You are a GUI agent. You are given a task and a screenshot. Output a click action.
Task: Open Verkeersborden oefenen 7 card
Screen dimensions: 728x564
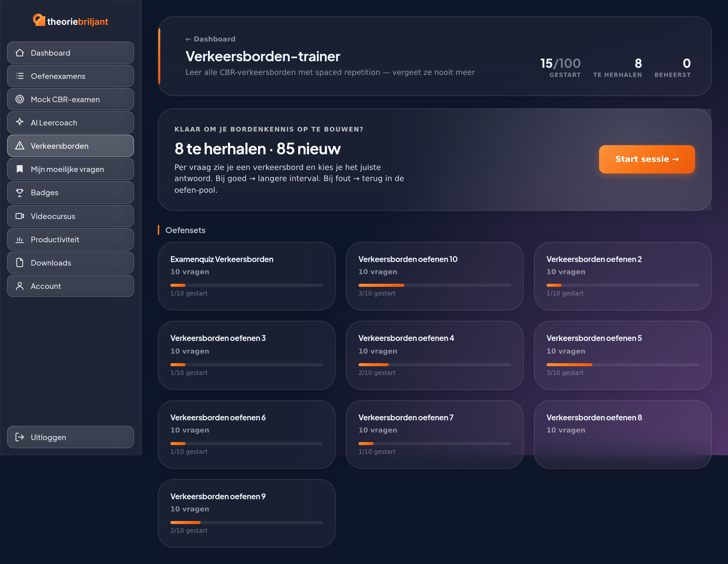point(435,434)
